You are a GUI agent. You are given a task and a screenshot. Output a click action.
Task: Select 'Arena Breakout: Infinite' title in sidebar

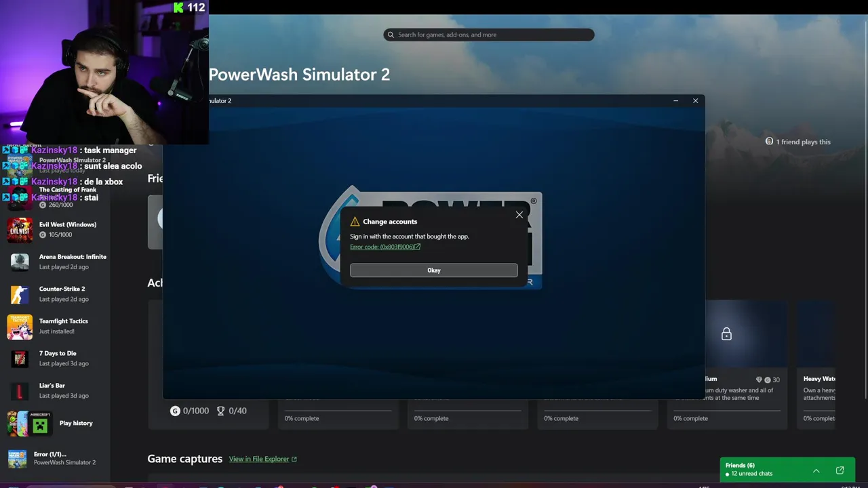point(73,257)
